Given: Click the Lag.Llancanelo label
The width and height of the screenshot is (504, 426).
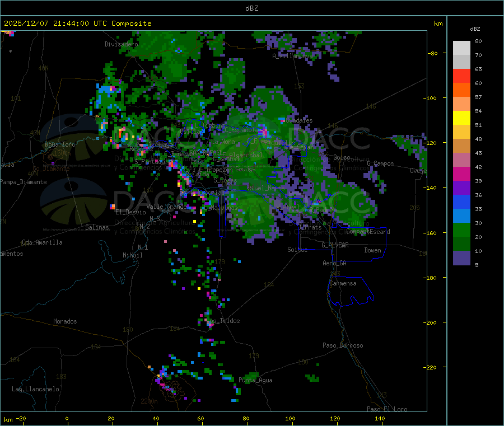Looking at the screenshot, I should point(35,389).
